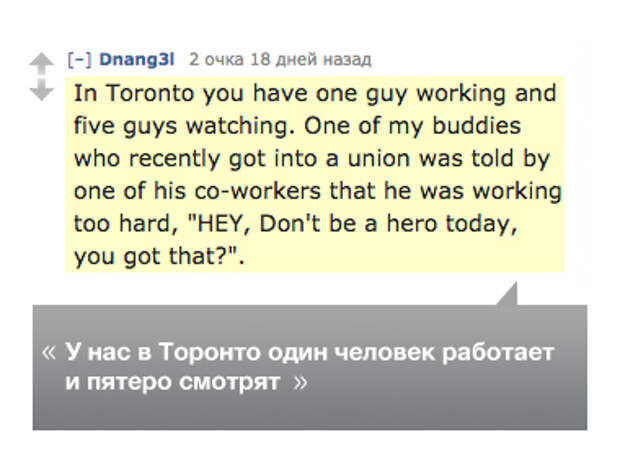Click the phrase "HEY, Don't be a hero today"
This screenshot has height=463, width=620.
(x=351, y=224)
